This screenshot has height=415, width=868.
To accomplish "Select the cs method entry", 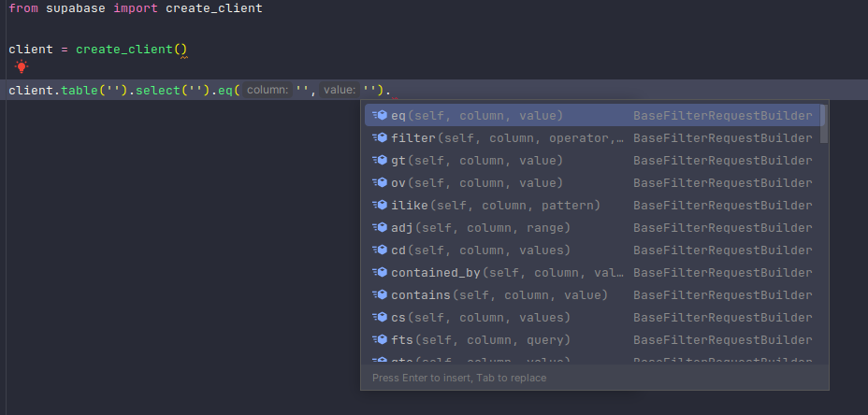I will [592, 317].
